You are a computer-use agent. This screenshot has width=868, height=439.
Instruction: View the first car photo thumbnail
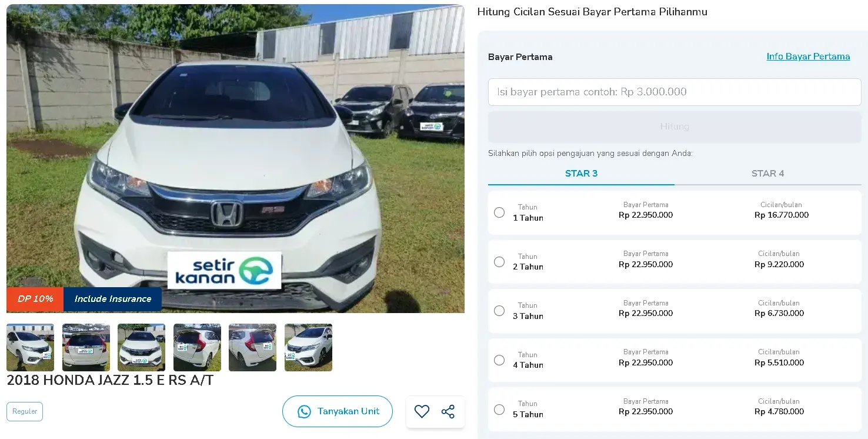click(x=30, y=347)
